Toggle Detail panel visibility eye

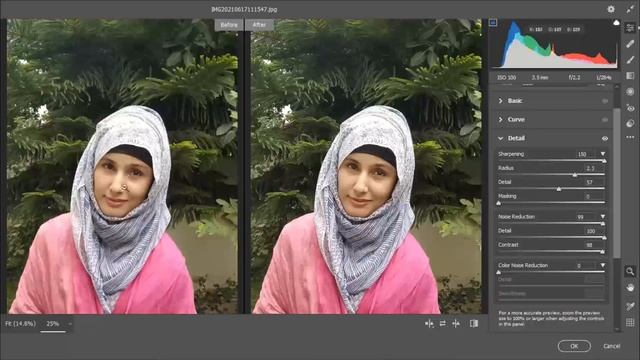pyautogui.click(x=605, y=138)
